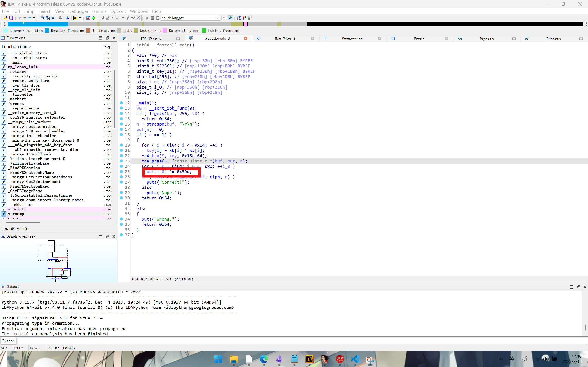The width and height of the screenshot is (588, 367).
Task: Show hidden tray icons chevron
Action: [x=500, y=359]
